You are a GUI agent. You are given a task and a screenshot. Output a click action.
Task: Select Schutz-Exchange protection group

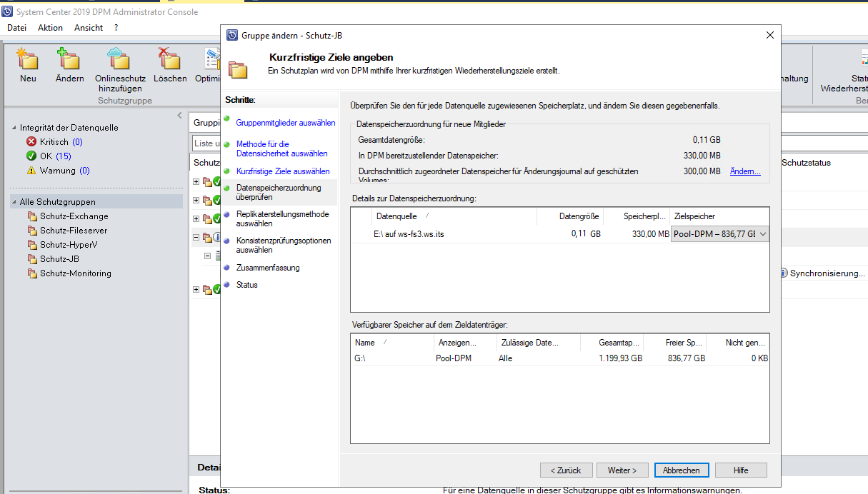click(x=74, y=216)
